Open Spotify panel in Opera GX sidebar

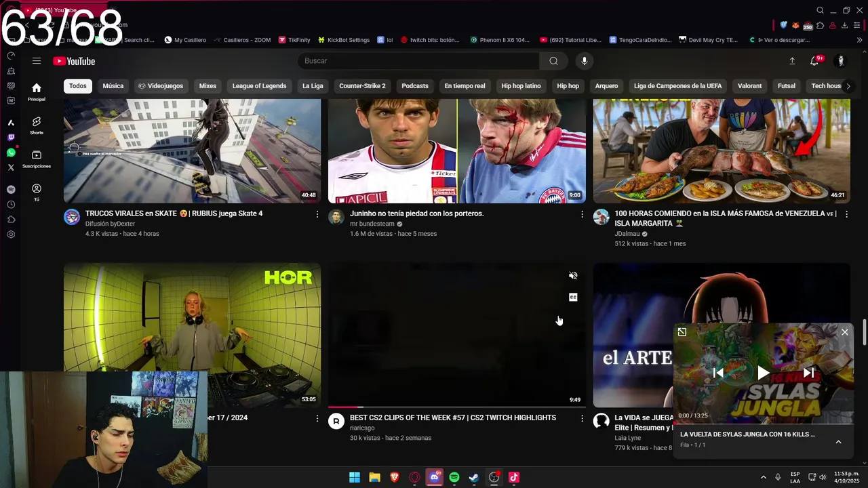pyautogui.click(x=11, y=190)
